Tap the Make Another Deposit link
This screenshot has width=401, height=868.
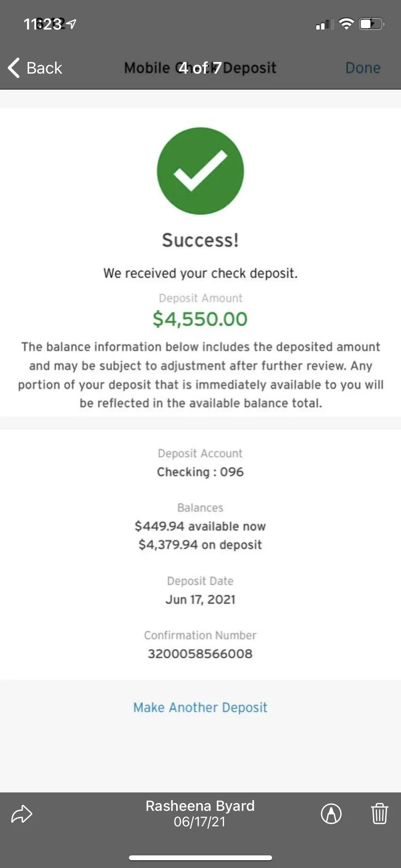click(x=200, y=707)
